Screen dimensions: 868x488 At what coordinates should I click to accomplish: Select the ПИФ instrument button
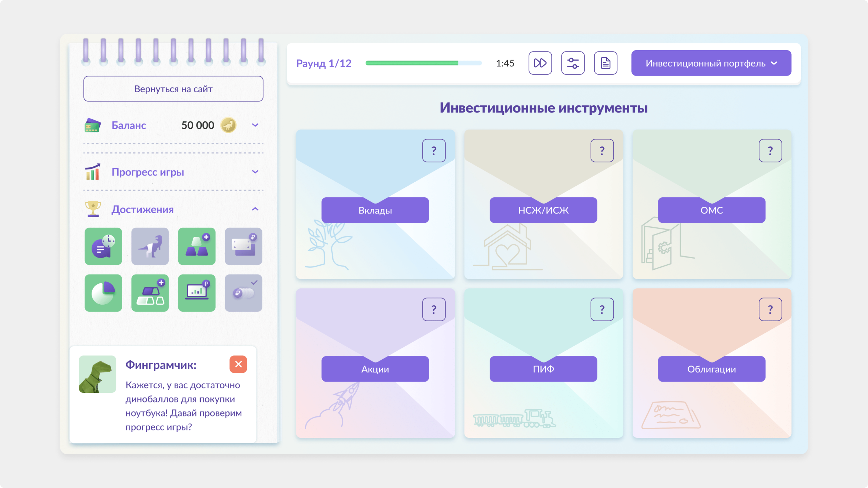(x=543, y=369)
